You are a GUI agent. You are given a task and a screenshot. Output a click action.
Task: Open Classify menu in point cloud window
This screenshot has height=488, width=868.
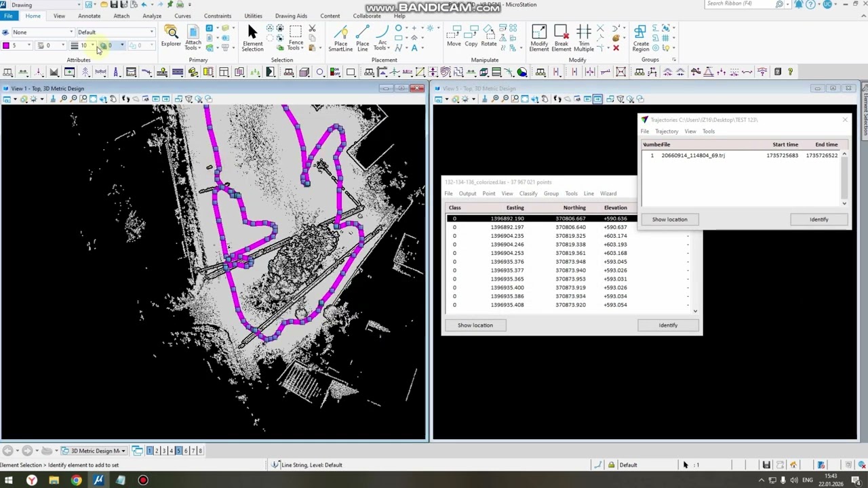coord(528,194)
